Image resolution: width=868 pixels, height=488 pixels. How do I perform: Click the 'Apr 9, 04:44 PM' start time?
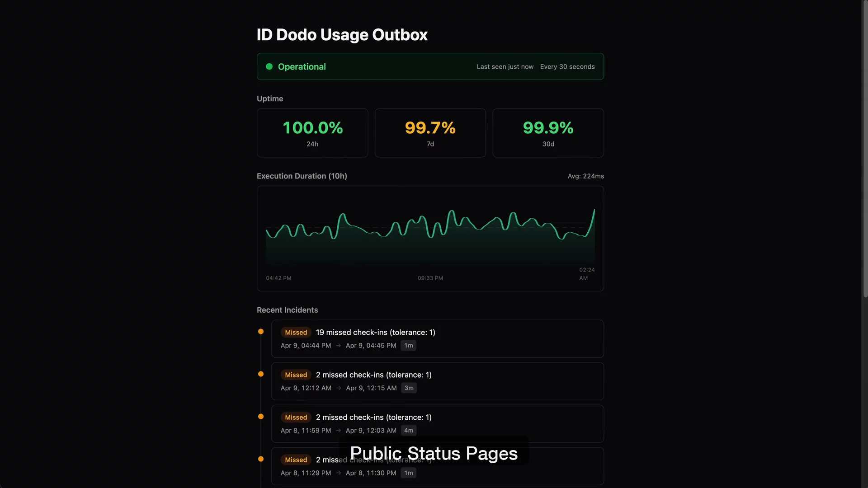point(306,346)
